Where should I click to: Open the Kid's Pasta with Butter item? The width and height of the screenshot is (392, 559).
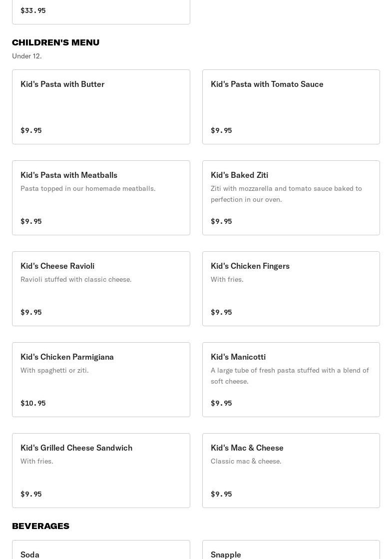[101, 107]
